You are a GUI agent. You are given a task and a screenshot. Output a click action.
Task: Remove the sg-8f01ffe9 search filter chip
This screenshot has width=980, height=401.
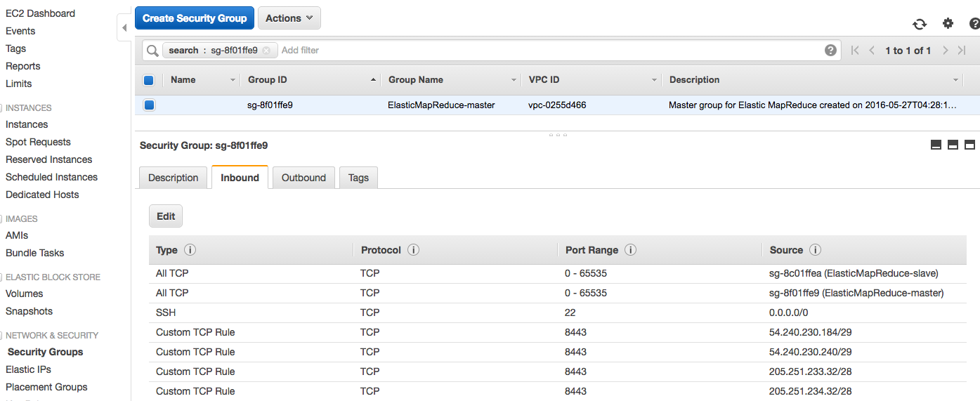pyautogui.click(x=266, y=51)
